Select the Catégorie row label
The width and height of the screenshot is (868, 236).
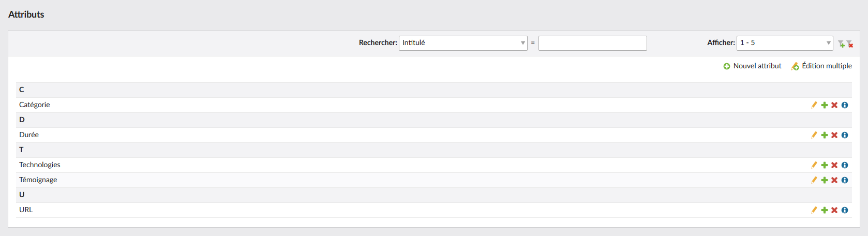[35, 105]
